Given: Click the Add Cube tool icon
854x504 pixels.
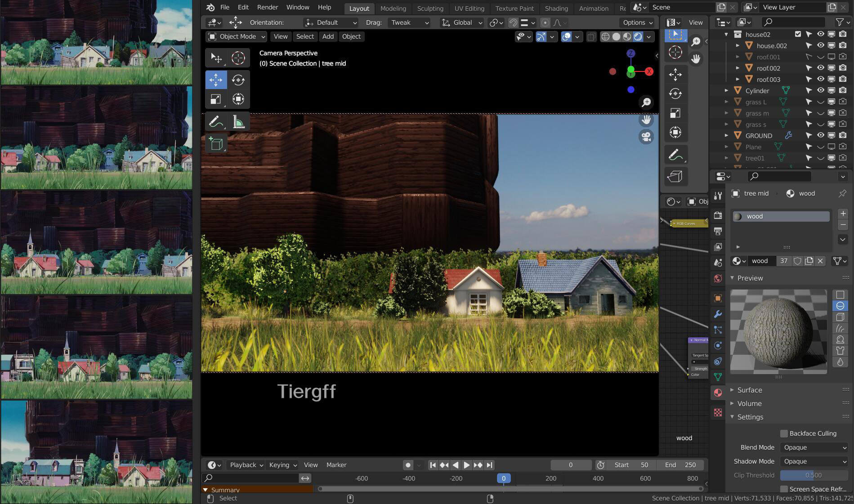Looking at the screenshot, I should (216, 144).
